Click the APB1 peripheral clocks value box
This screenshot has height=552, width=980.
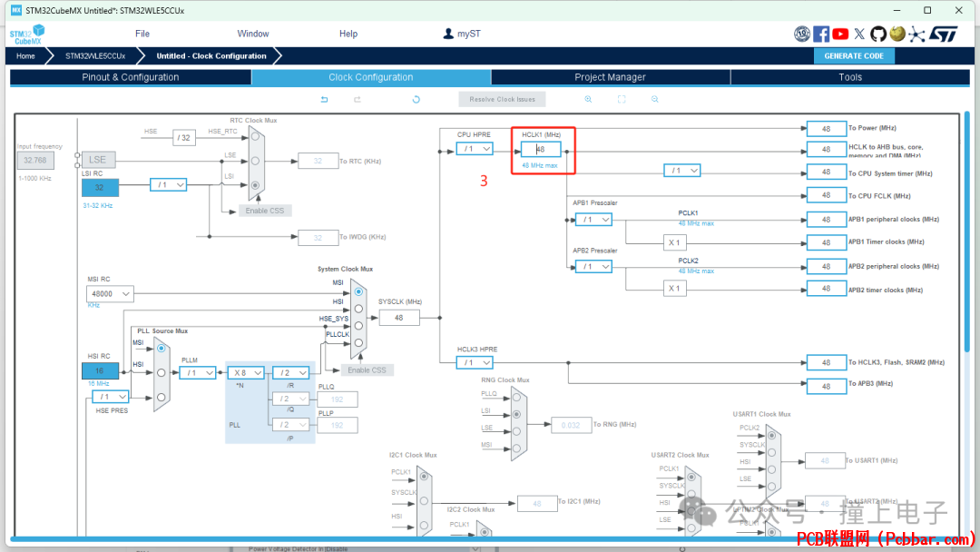(x=827, y=220)
